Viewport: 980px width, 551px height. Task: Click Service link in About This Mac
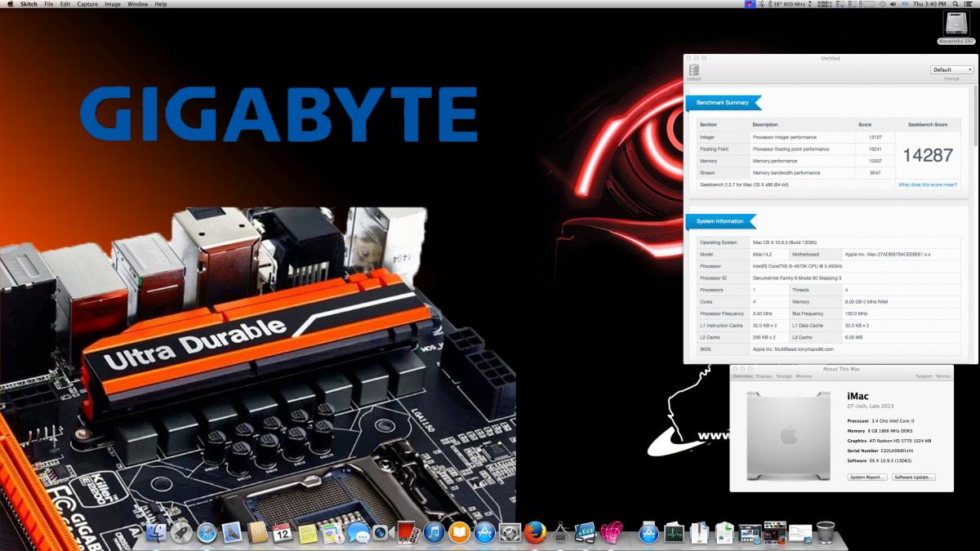pos(943,376)
